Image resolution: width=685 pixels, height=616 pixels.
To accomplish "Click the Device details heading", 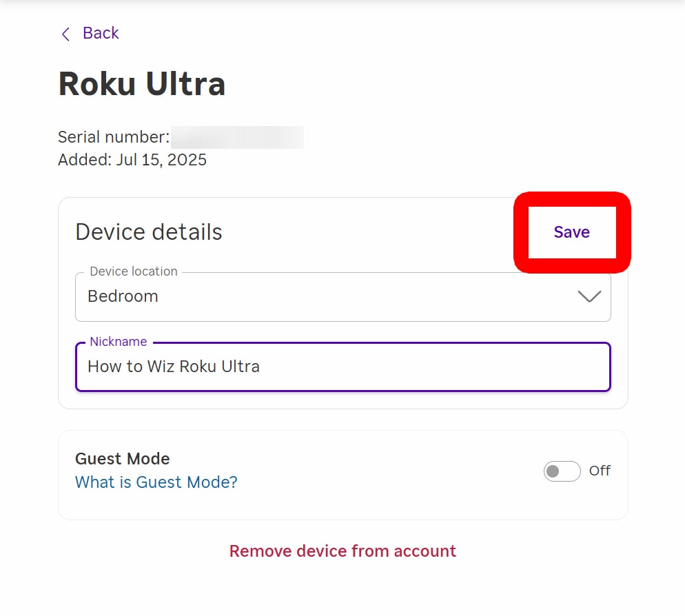I will [x=148, y=232].
